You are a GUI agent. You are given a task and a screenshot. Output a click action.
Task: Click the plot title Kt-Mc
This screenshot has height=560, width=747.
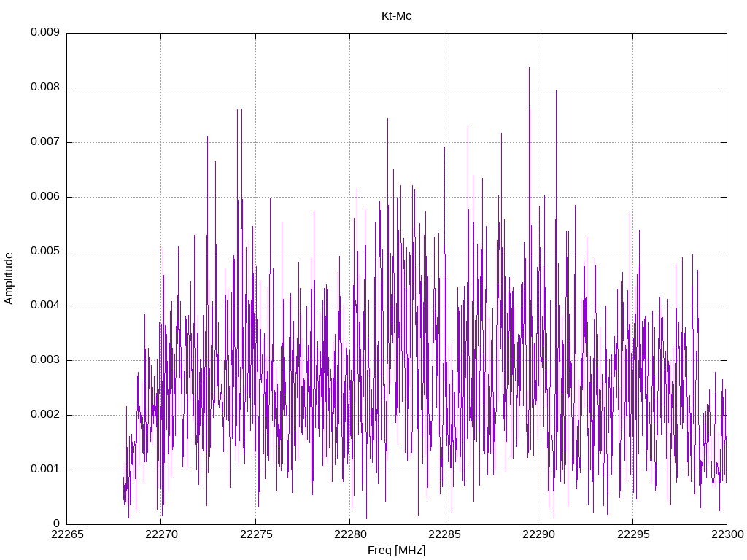[x=396, y=16]
